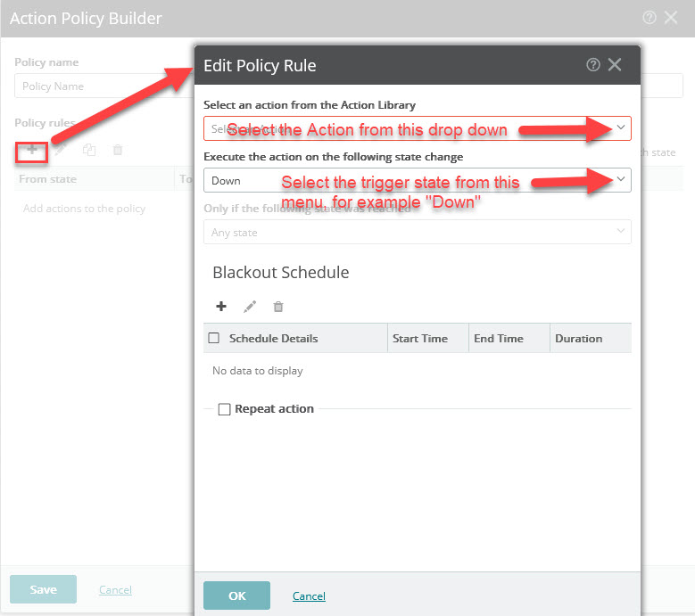
Task: Click Save in Action Policy Builder
Action: 43,589
